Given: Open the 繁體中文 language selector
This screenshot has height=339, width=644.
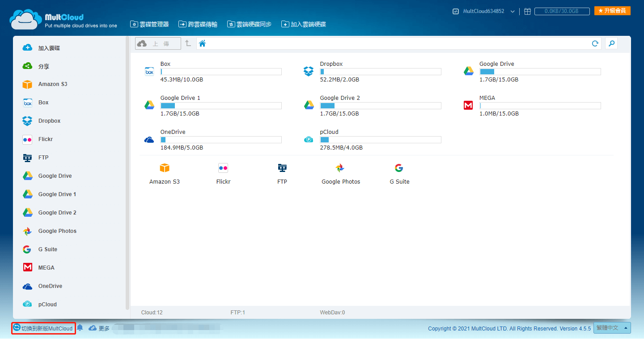Looking at the screenshot, I should click(612, 328).
